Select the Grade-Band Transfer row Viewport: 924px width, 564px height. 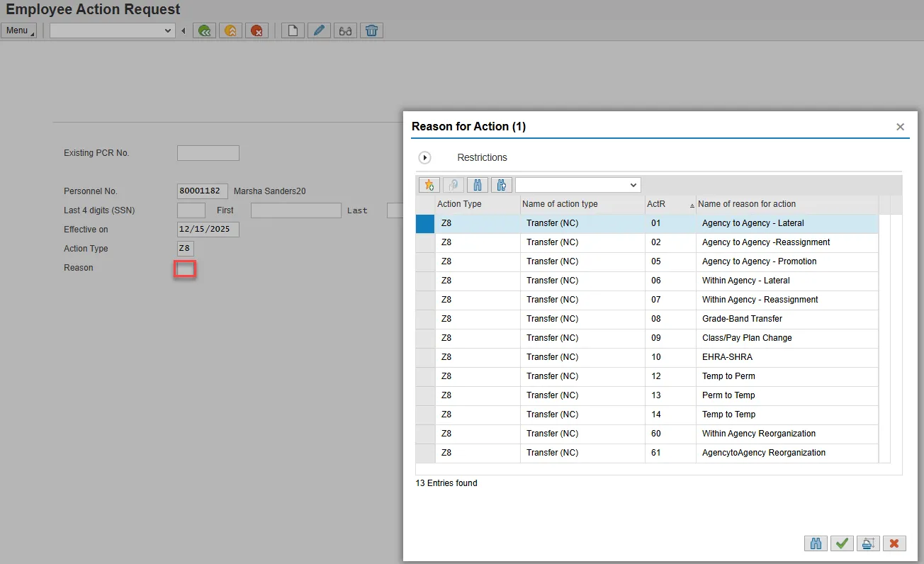click(742, 319)
